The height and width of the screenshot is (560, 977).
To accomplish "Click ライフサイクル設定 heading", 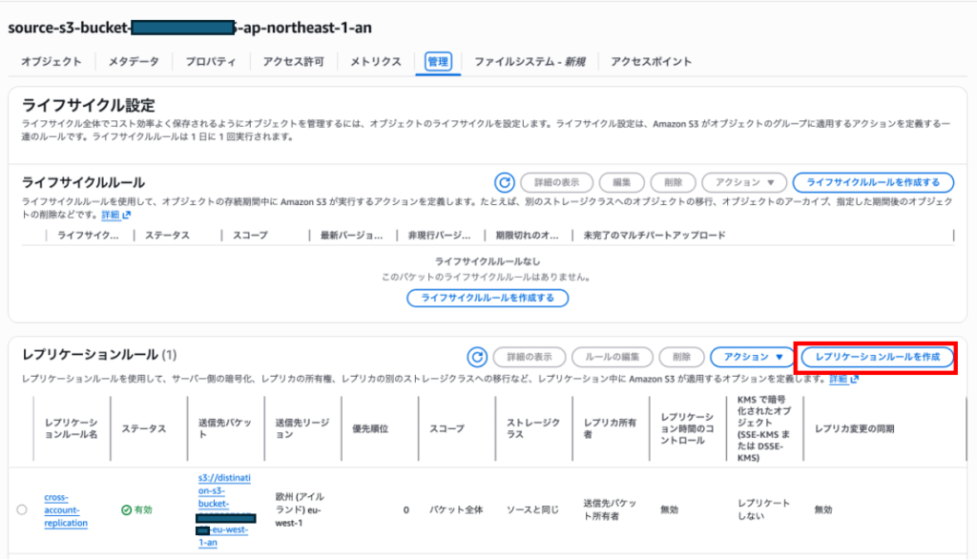I will point(89,105).
